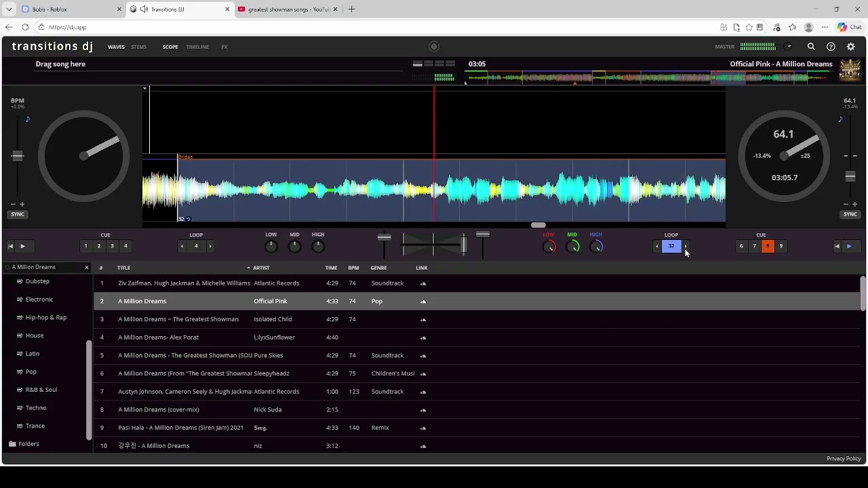
Task: Click the left deck LOW EQ knob
Action: [271, 247]
